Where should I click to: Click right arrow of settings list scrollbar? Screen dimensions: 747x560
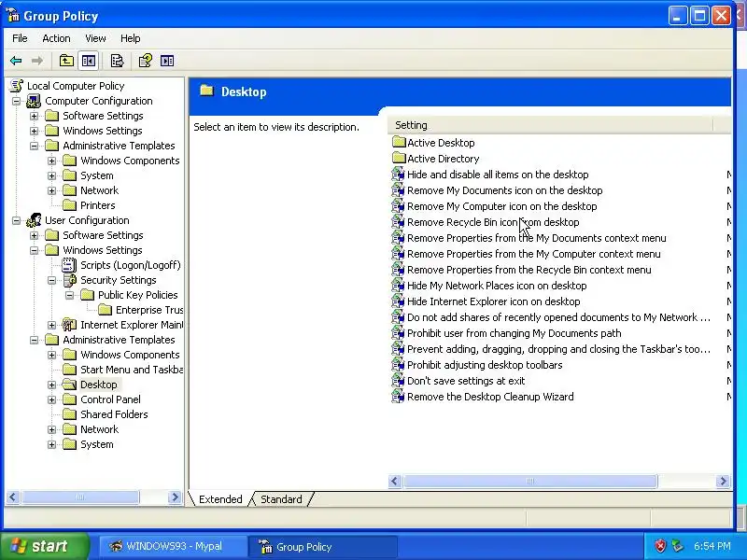click(x=723, y=481)
